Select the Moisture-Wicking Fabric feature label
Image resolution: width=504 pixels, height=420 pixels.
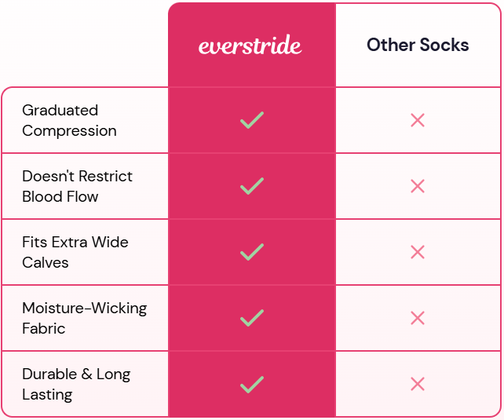pos(84,318)
